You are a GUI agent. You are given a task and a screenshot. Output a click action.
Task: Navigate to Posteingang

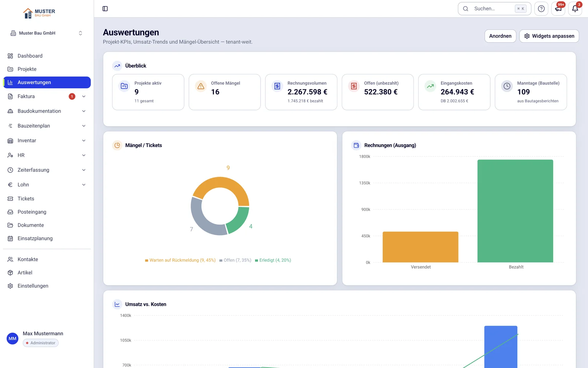47,212
